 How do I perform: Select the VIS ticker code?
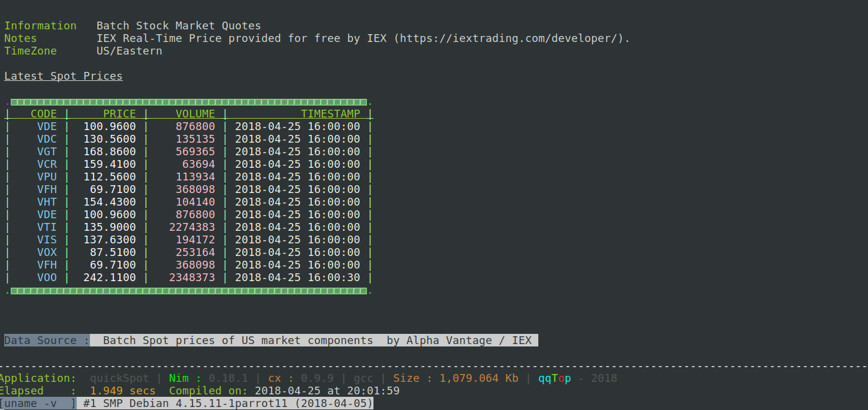click(x=47, y=240)
